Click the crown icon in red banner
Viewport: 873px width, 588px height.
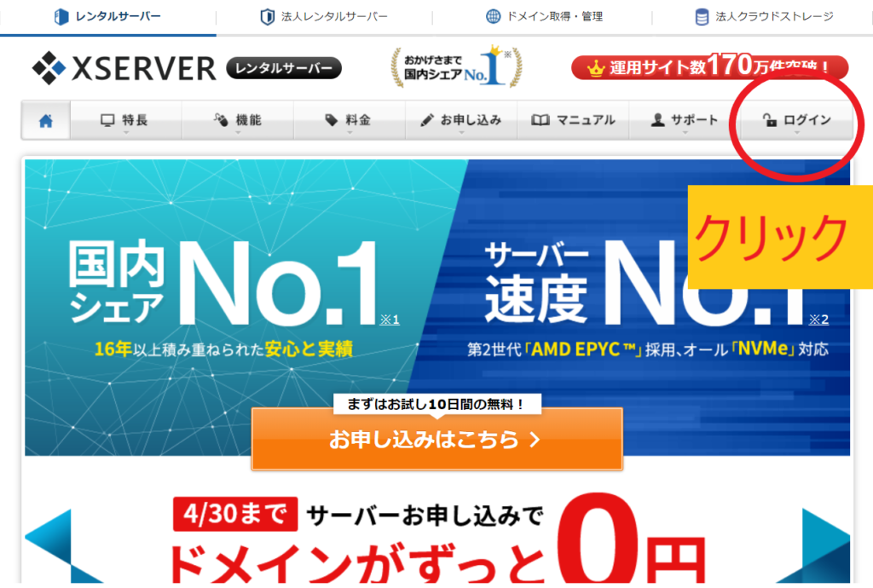(x=596, y=68)
